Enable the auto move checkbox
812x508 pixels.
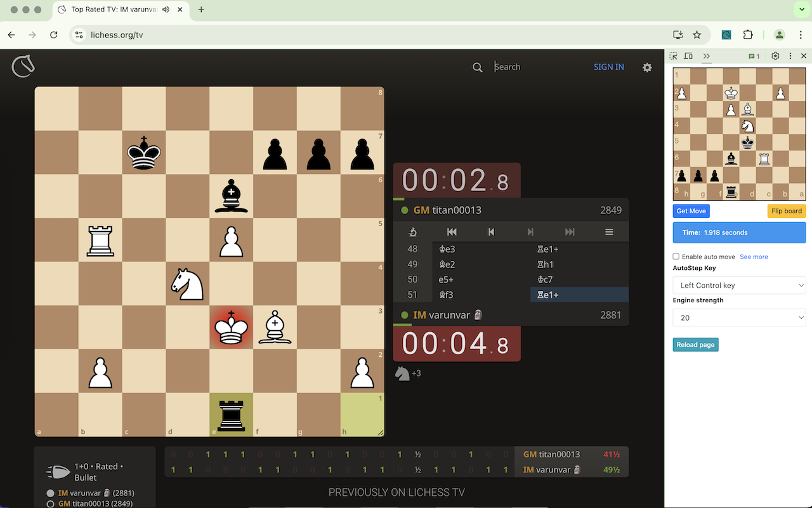(x=676, y=256)
